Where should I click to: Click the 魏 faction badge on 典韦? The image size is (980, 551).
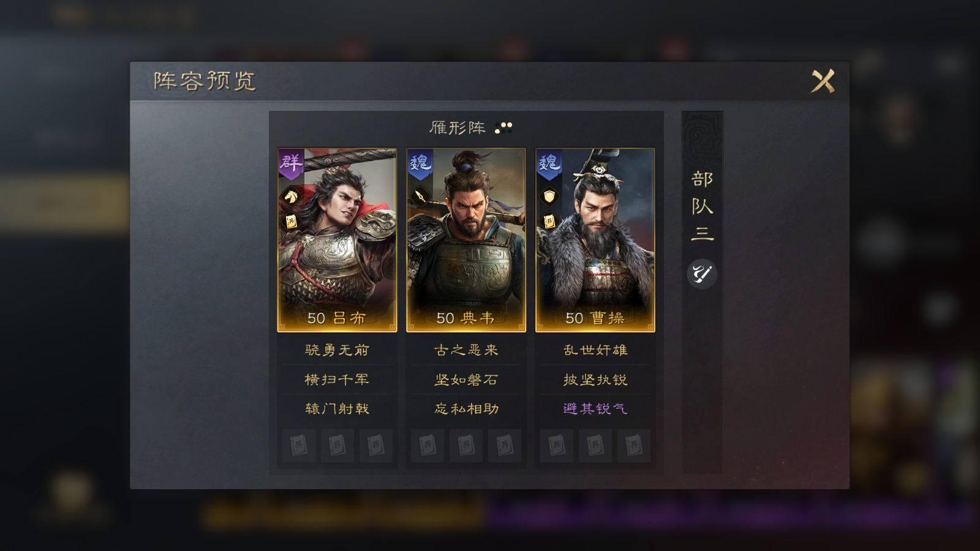(x=420, y=163)
